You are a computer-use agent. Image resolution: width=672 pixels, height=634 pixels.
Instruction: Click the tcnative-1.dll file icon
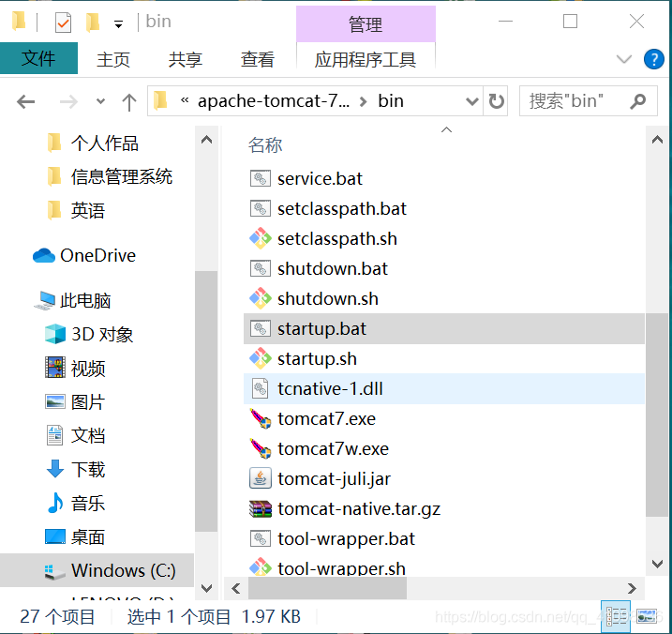pos(261,388)
